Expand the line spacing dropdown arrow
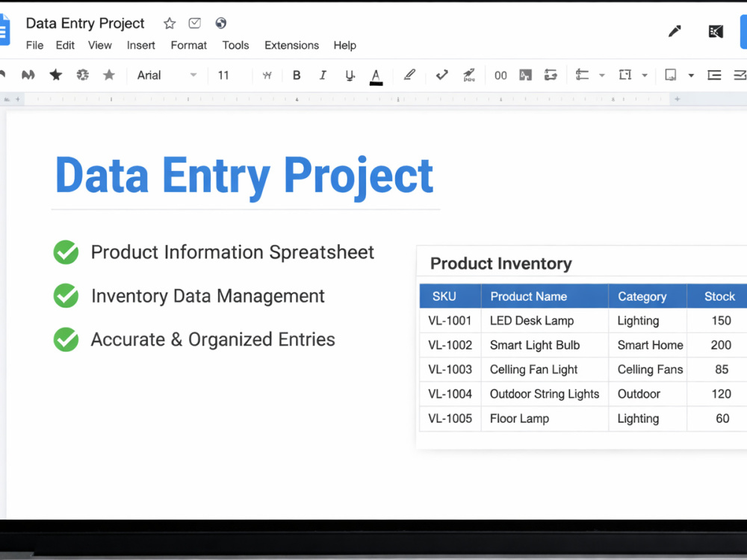The image size is (747, 560). [601, 75]
